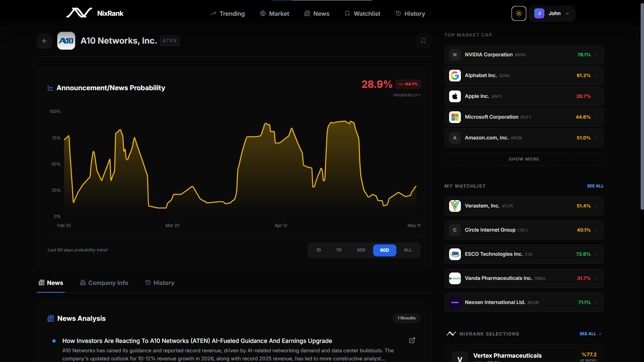Image resolution: width=644 pixels, height=362 pixels.
Task: Click the NVIDIA letter N avatar
Action: (455, 55)
